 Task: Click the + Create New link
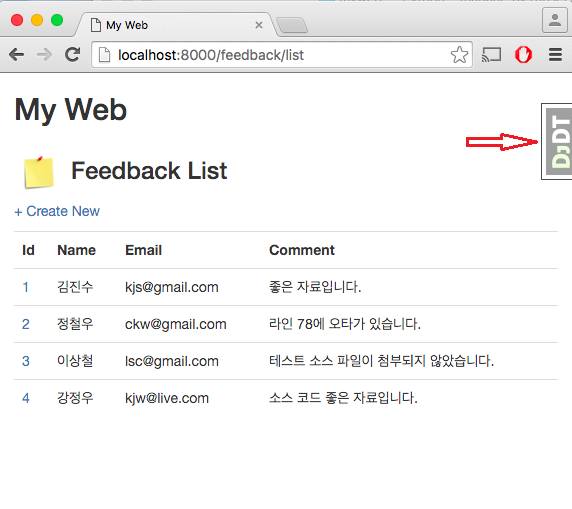pos(57,211)
